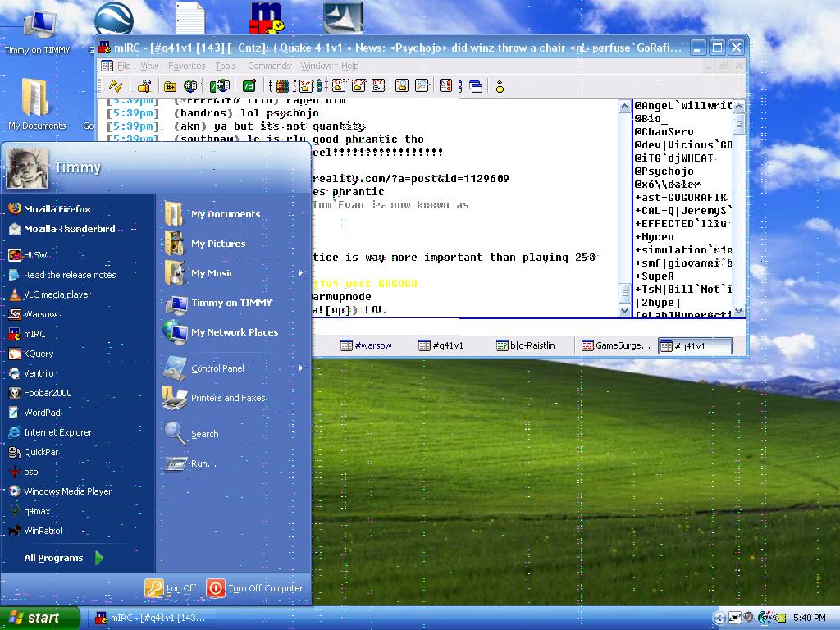This screenshot has height=630, width=840.
Task: Show hidden system tray icons arrow
Action: click(719, 618)
